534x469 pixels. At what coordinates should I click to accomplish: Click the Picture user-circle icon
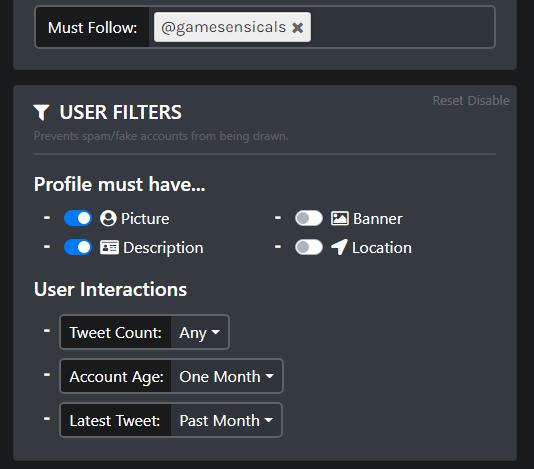(x=108, y=218)
